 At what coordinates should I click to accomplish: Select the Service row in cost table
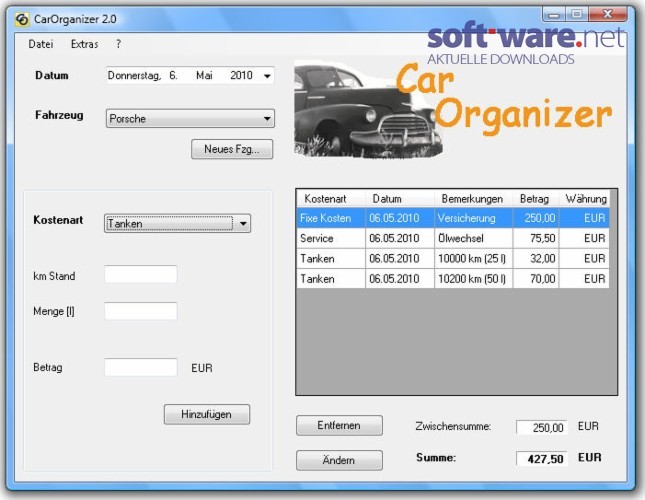coord(453,238)
